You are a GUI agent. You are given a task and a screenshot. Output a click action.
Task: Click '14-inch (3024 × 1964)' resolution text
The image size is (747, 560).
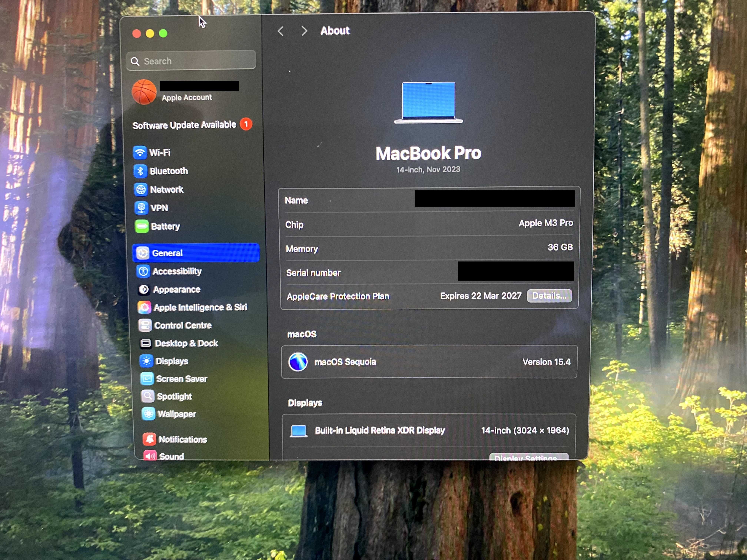[x=525, y=430]
